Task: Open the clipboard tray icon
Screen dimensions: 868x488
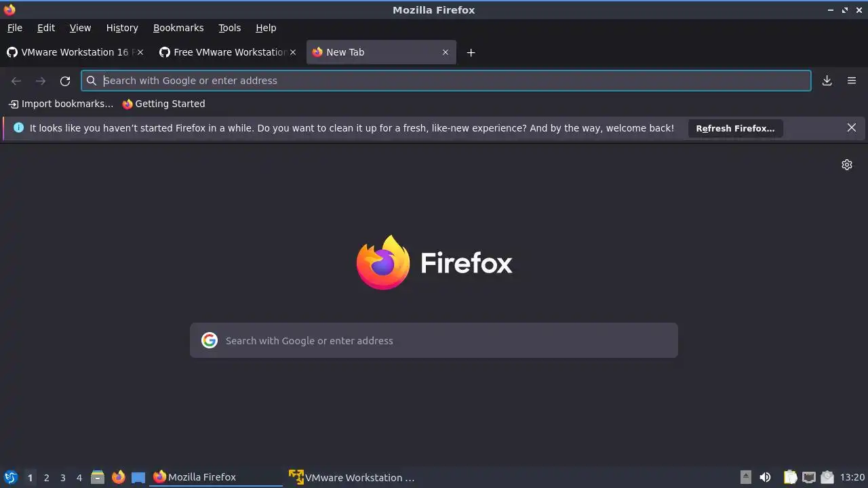Action: 790,477
